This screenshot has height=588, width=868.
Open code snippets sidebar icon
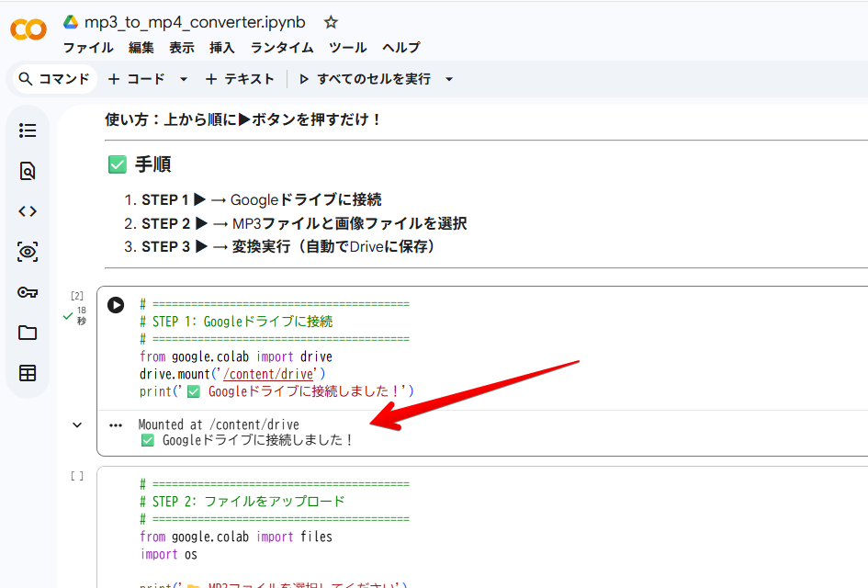[28, 211]
